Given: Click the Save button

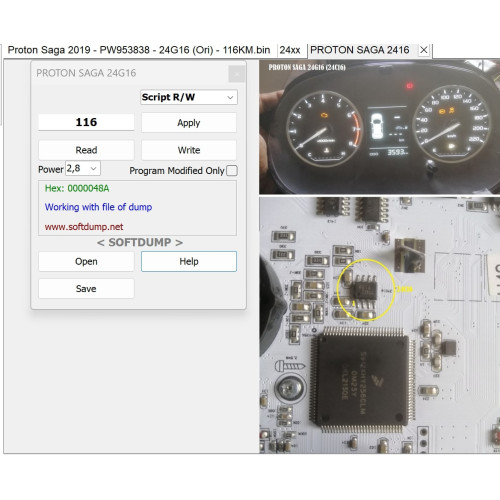Looking at the screenshot, I should coord(86,289).
